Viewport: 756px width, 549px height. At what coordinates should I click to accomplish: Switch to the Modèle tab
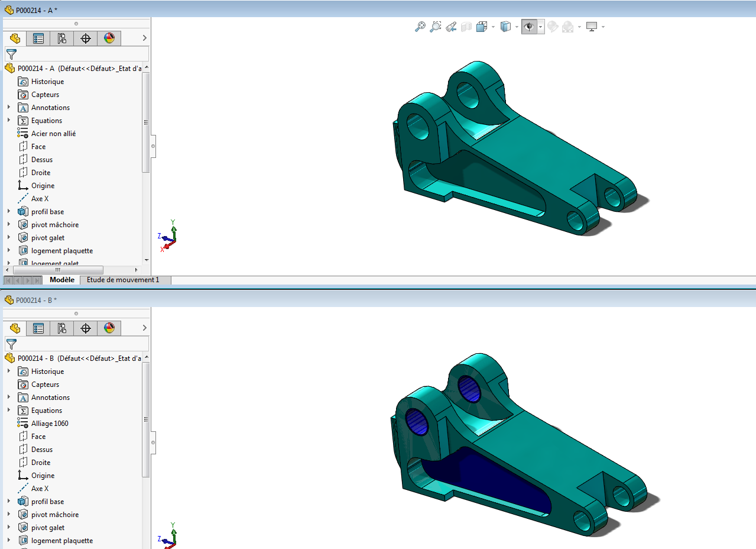point(62,280)
